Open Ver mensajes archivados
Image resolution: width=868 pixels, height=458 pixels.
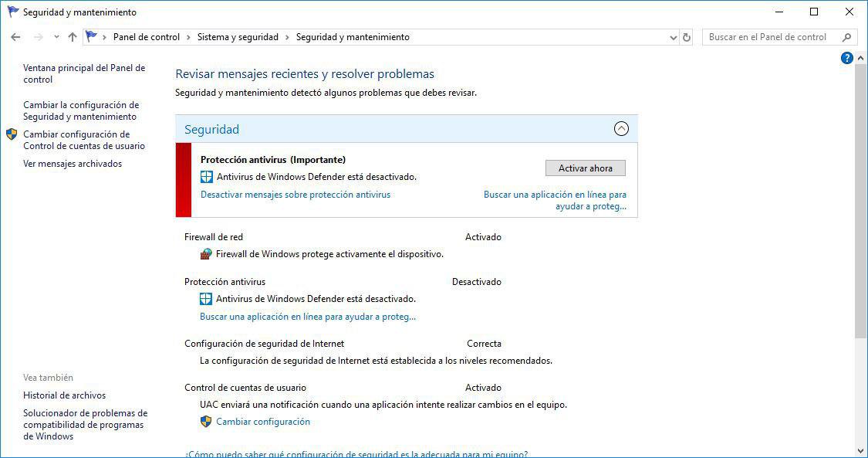point(73,164)
